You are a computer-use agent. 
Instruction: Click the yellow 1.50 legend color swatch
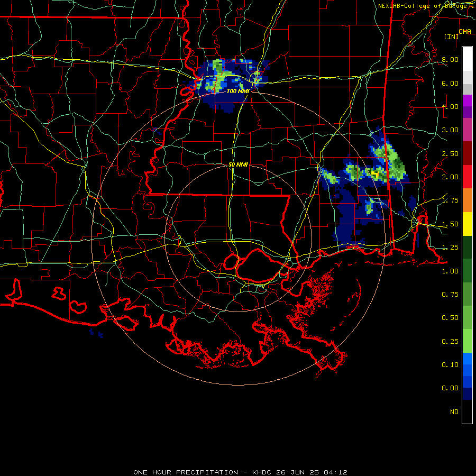point(467,224)
